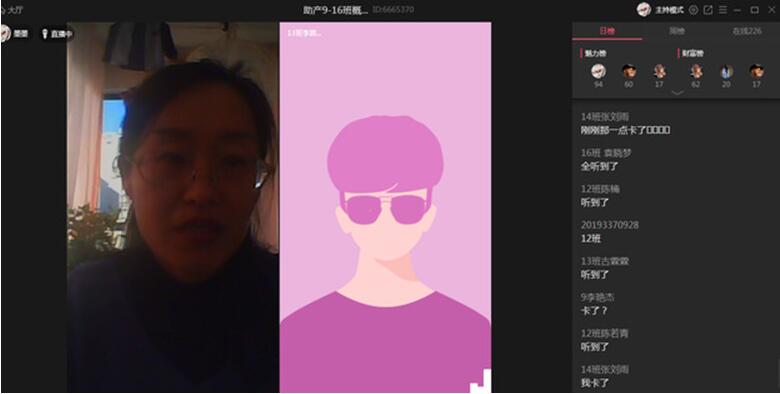Open the room title 助产9-16班
This screenshot has width=780, height=394.
pyautogui.click(x=336, y=9)
